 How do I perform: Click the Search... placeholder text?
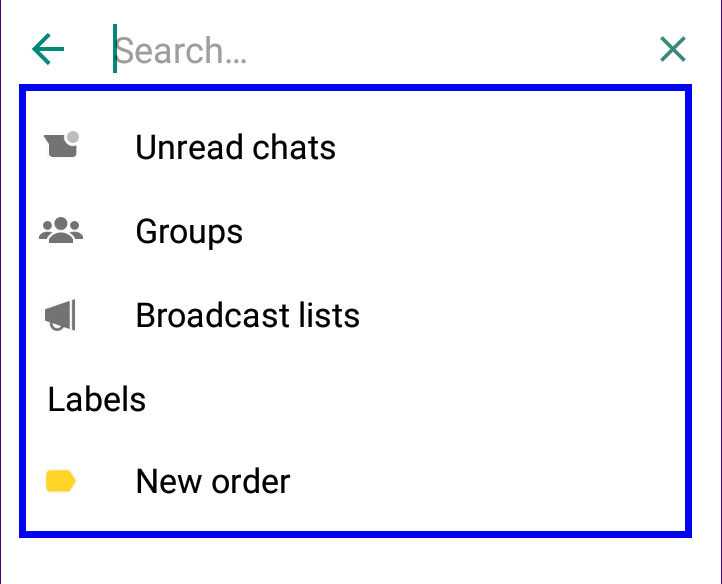click(x=180, y=50)
